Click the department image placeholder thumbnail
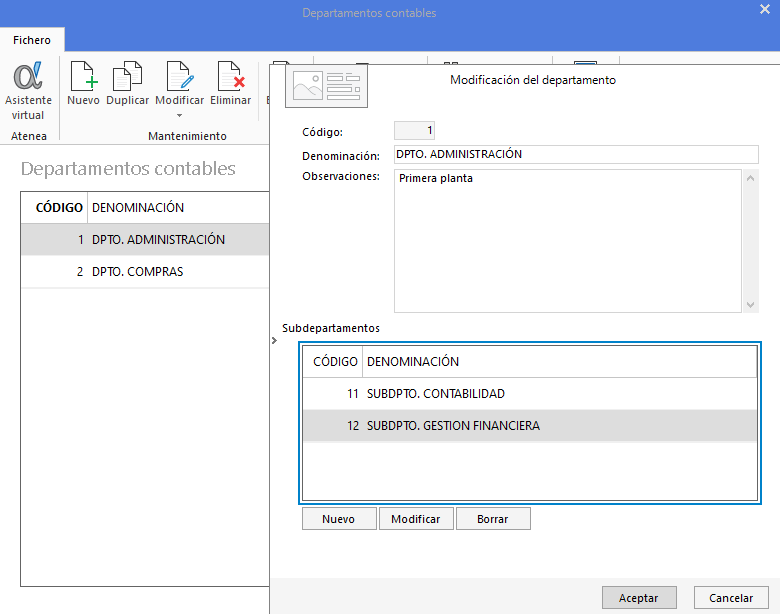The image size is (780, 614). point(326,86)
